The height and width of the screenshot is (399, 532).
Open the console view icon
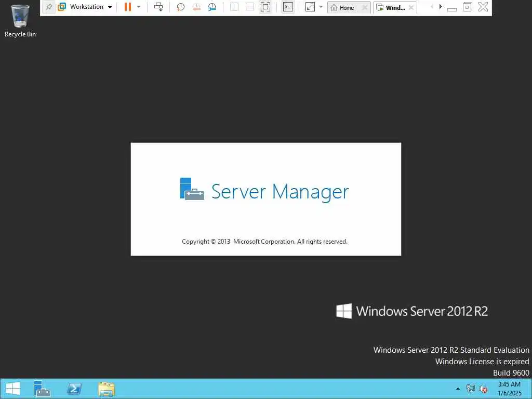(x=288, y=7)
